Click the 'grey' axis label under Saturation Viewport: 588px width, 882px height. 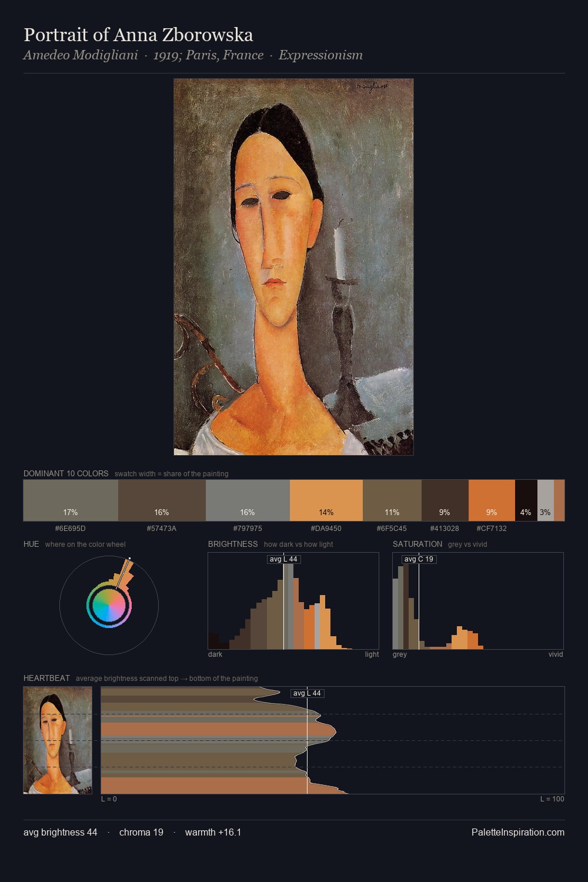click(400, 654)
